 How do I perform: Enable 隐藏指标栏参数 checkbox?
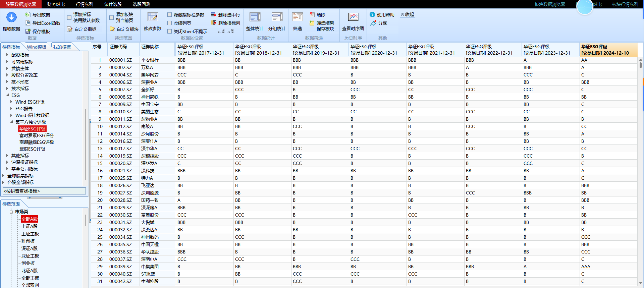point(170,15)
